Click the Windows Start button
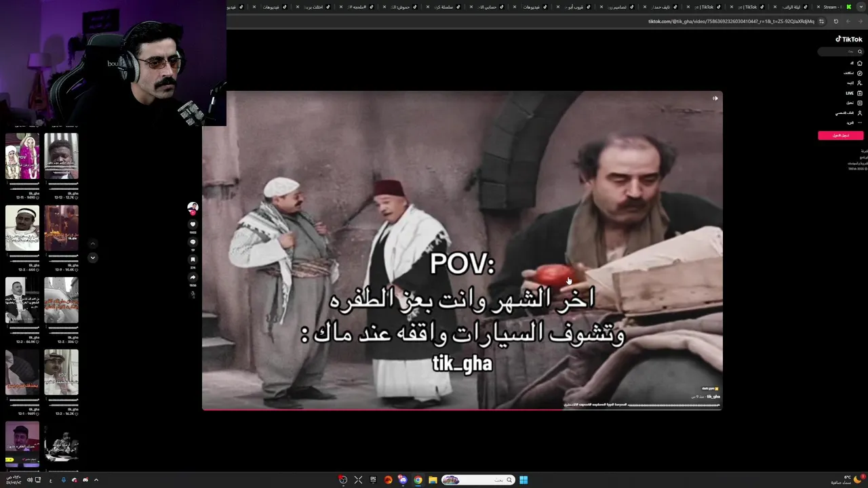This screenshot has width=868, height=488. [524, 480]
